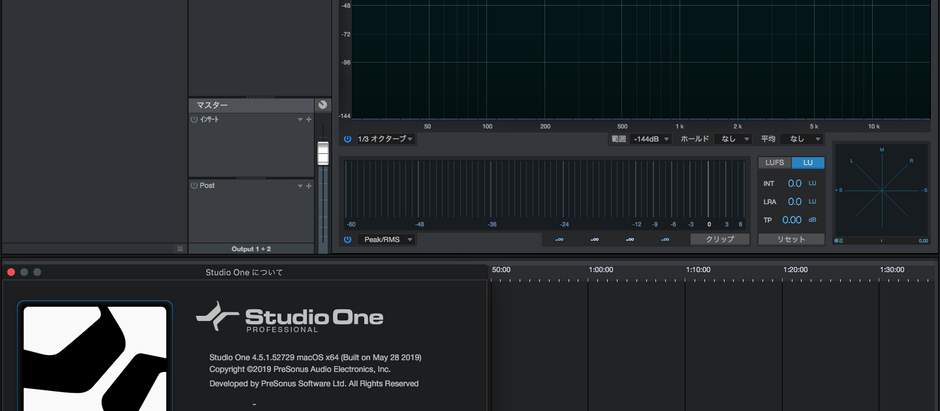
Task: Switch loudness display to LUFS
Action: (775, 163)
